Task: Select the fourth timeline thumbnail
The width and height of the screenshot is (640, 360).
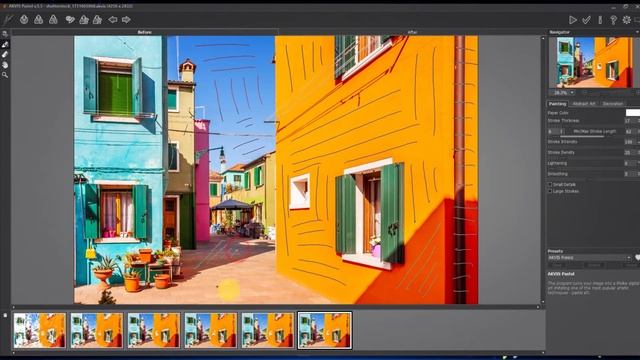Action: click(x=211, y=330)
